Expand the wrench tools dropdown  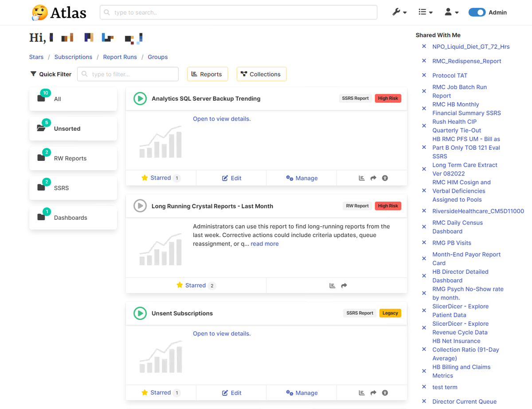click(x=399, y=12)
